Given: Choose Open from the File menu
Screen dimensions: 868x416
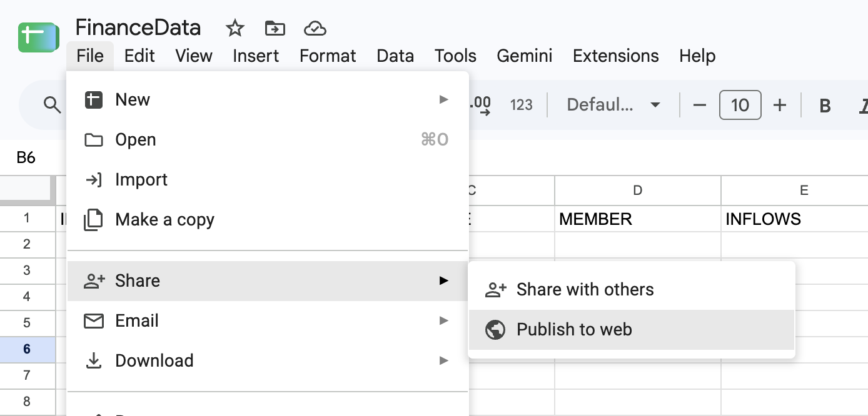Looking at the screenshot, I should click(268, 140).
